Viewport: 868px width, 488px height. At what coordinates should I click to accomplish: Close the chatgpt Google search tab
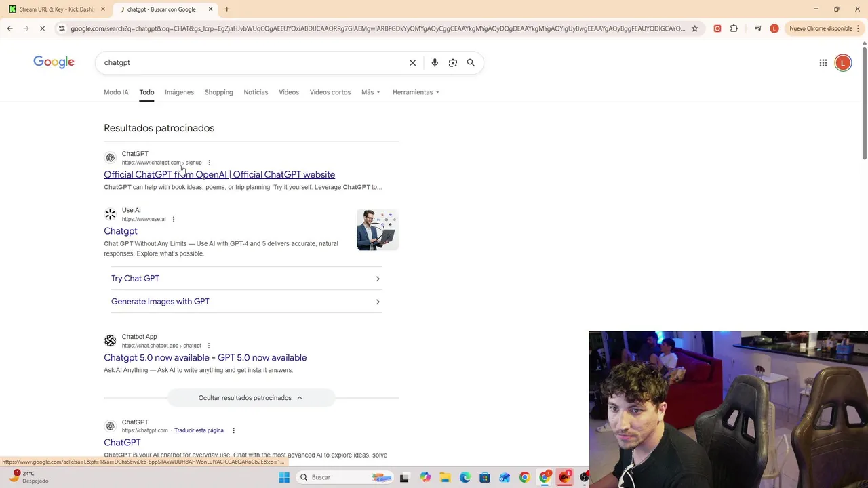tap(210, 9)
